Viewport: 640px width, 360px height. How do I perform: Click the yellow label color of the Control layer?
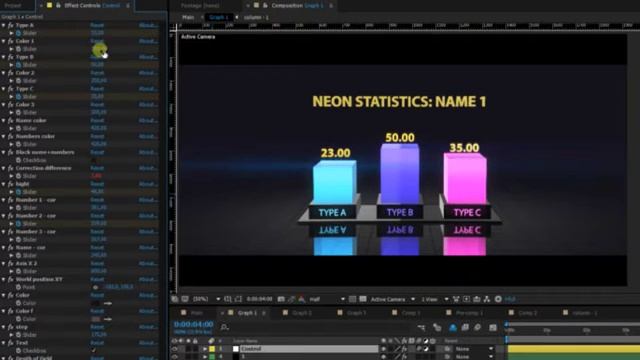(x=212, y=349)
